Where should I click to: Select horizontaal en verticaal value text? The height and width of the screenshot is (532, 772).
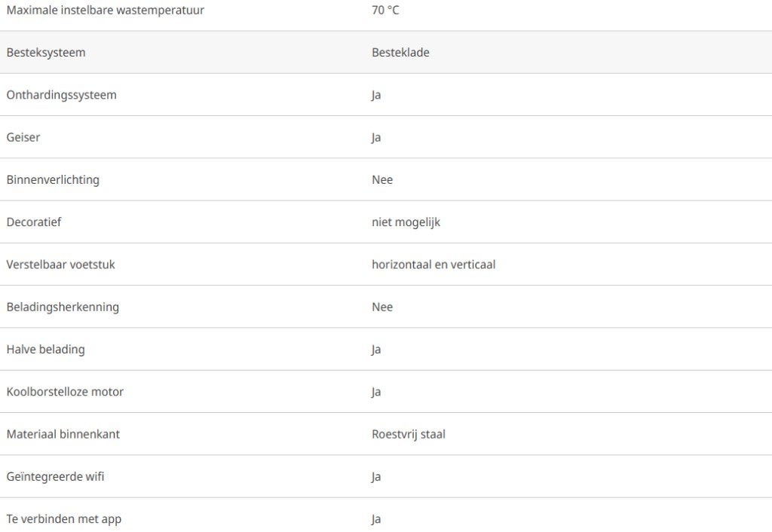[433, 264]
